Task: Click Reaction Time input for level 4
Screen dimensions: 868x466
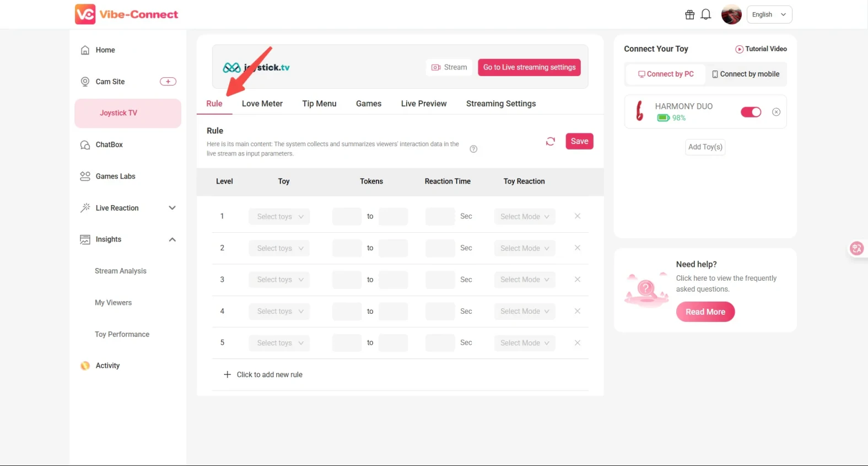Action: 440,312
